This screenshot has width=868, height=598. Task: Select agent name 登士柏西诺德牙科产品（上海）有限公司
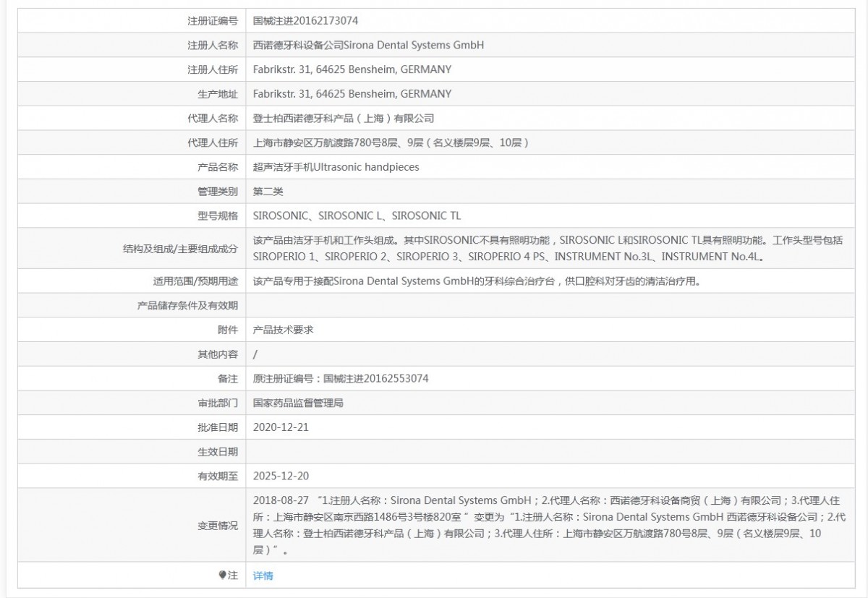click(x=344, y=119)
